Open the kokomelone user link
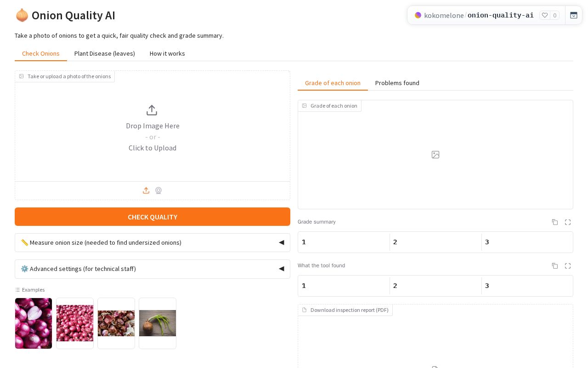Image resolution: width=588 pixels, height=368 pixels. pos(444,15)
